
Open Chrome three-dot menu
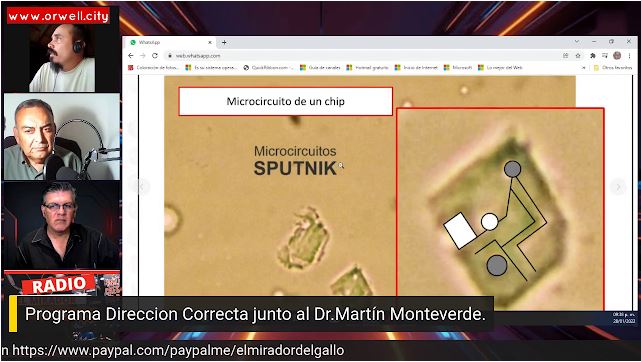coord(629,56)
